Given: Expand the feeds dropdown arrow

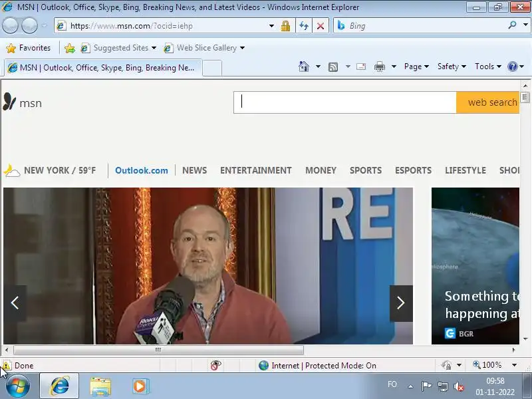Looking at the screenshot, I should coord(348,66).
